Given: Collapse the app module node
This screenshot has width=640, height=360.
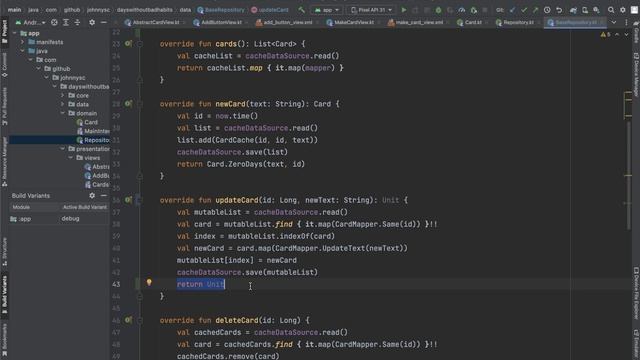Looking at the screenshot, I should point(15,33).
